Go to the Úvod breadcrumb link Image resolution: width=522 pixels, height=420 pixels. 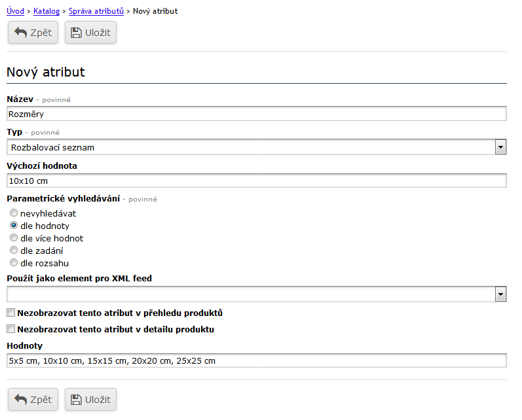pos(15,11)
